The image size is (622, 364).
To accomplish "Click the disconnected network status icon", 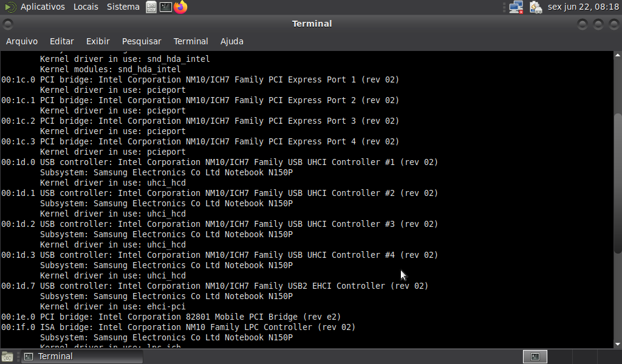I will point(516,7).
